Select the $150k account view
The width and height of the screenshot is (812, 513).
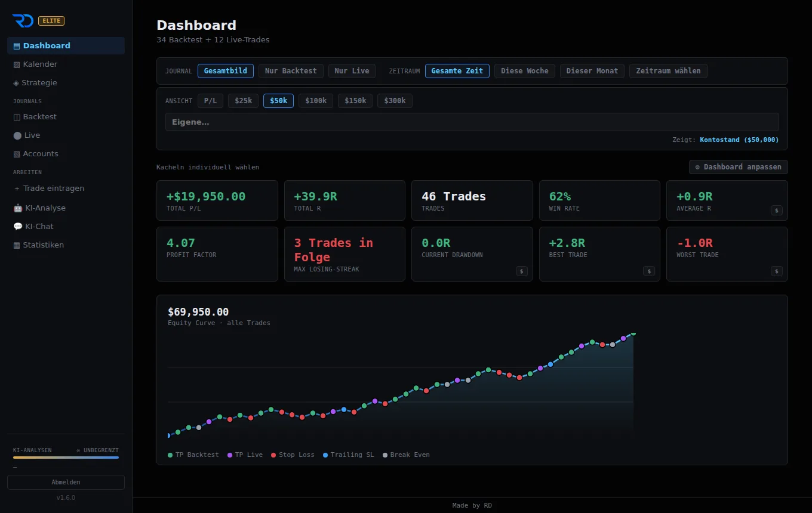[x=355, y=101]
